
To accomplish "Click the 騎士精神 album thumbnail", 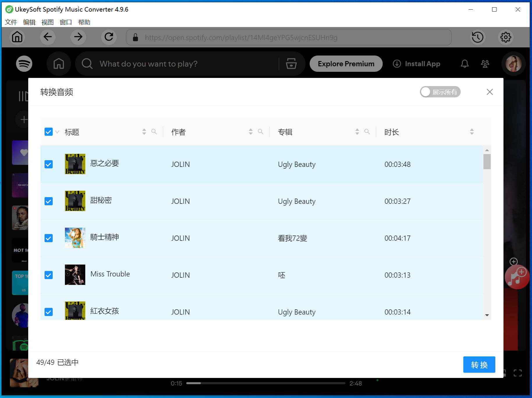I will [75, 238].
